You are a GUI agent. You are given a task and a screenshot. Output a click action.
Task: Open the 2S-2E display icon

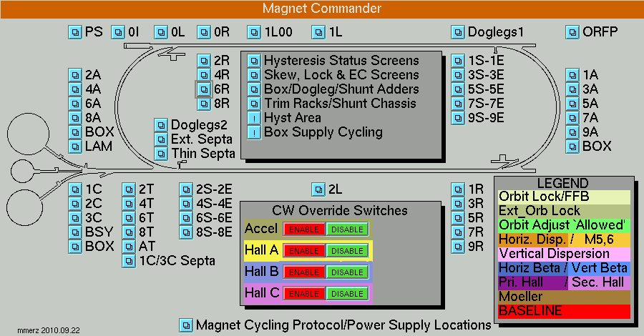coord(186,189)
